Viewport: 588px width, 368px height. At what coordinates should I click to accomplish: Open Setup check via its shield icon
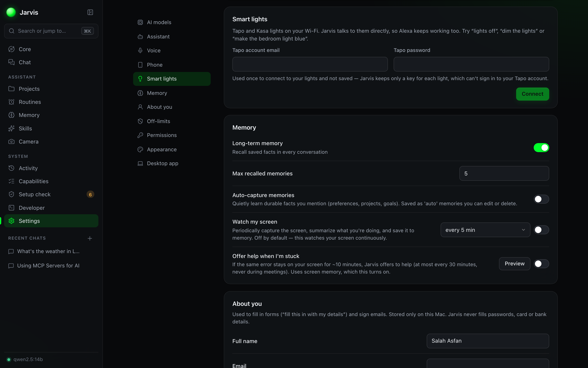pos(11,194)
